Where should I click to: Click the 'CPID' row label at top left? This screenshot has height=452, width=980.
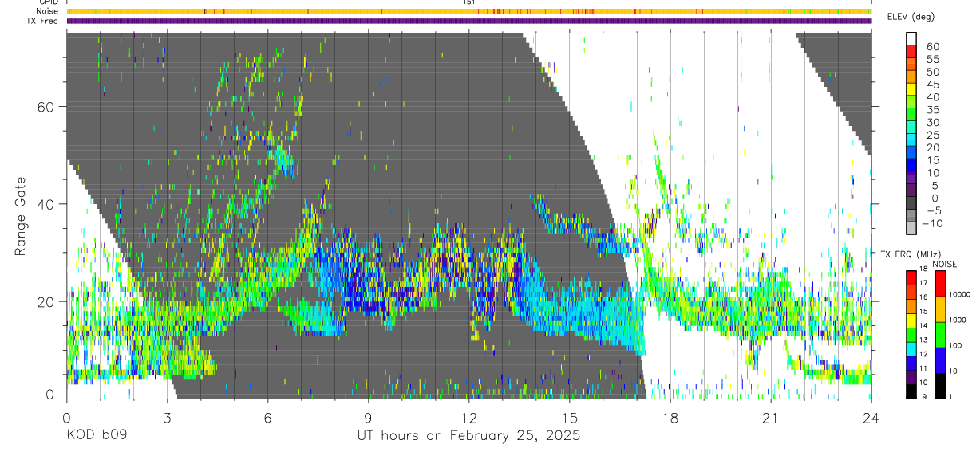tap(48, 2)
